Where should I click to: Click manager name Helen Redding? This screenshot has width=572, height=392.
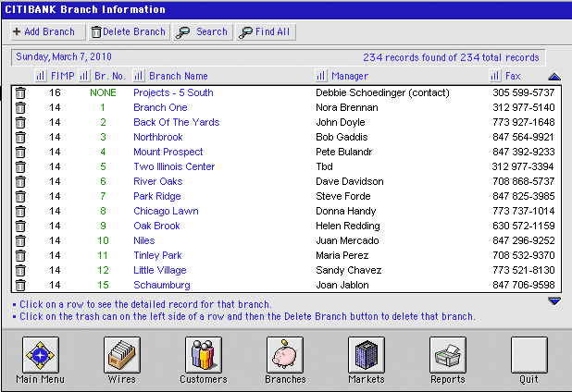(x=348, y=226)
